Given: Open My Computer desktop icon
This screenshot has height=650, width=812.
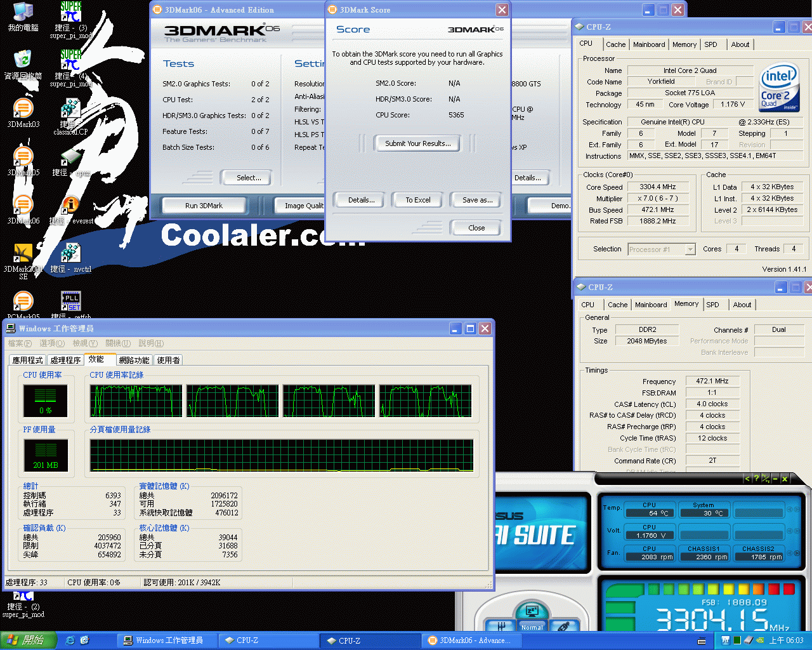Looking at the screenshot, I should tap(23, 17).
